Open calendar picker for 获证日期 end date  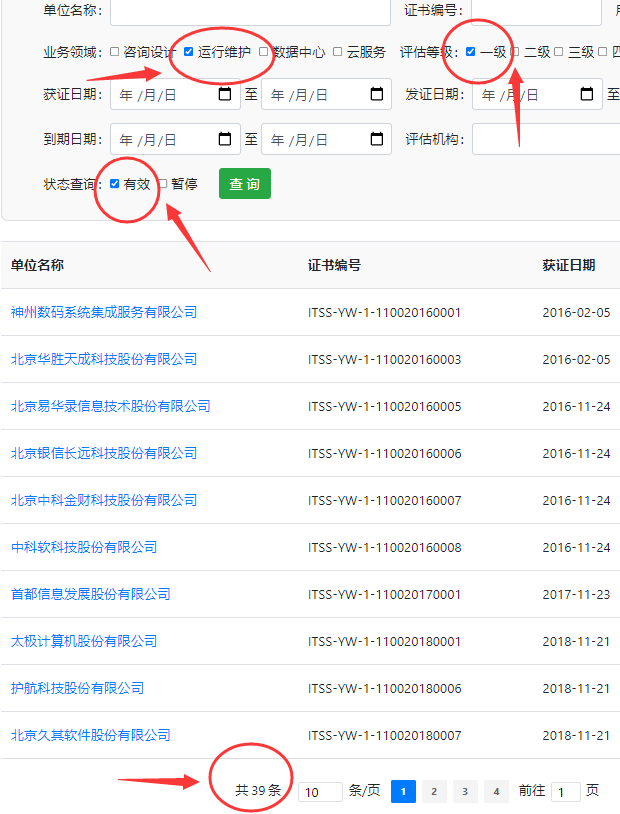pos(376,94)
